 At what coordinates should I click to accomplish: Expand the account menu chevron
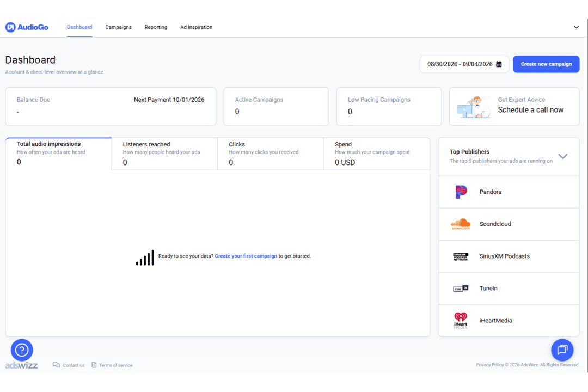pos(576,27)
